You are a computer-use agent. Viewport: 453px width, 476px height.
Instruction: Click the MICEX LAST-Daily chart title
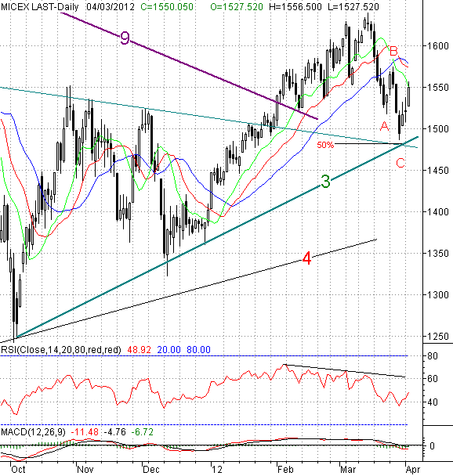coord(39,7)
